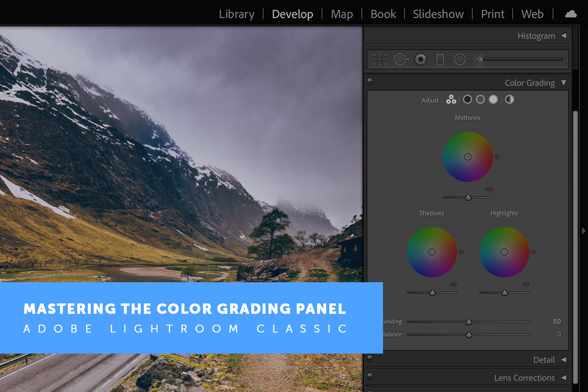
Task: Expand the Histogram panel
Action: point(564,36)
